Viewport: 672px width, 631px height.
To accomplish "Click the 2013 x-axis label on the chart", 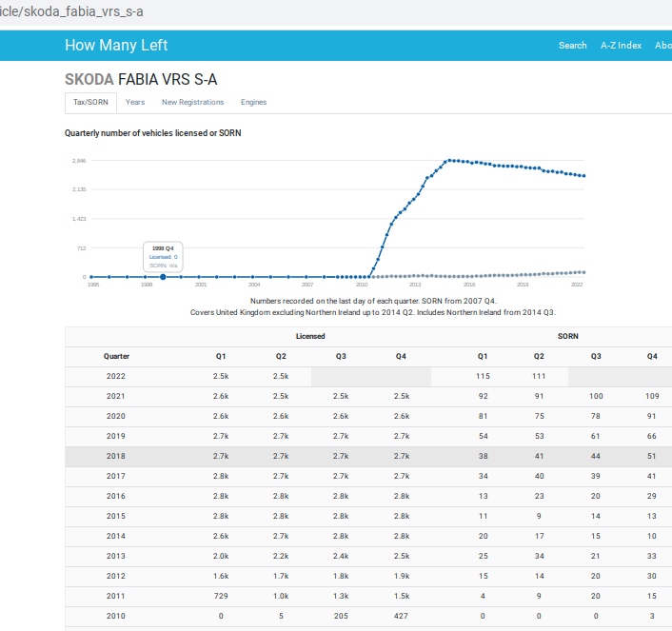I will [x=415, y=285].
